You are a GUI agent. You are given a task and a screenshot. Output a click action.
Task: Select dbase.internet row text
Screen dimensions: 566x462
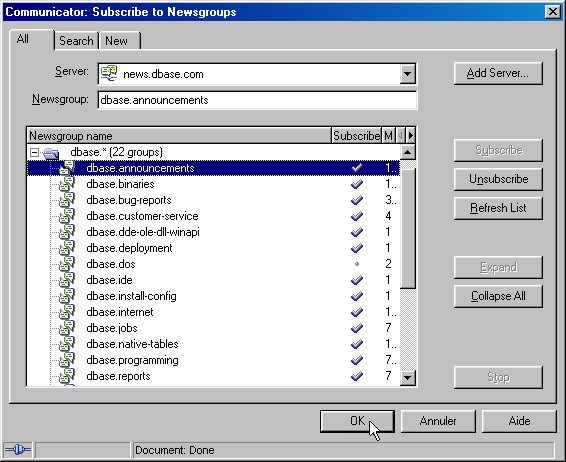(x=120, y=312)
